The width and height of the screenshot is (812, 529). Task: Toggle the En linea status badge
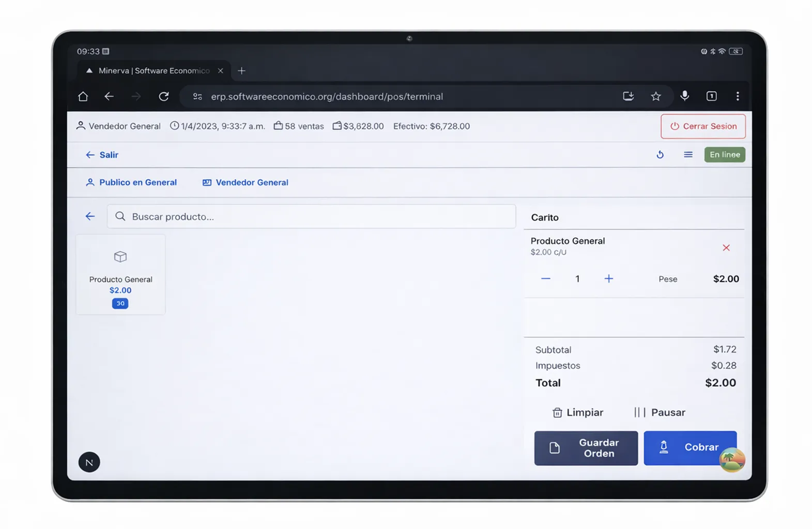coord(724,154)
